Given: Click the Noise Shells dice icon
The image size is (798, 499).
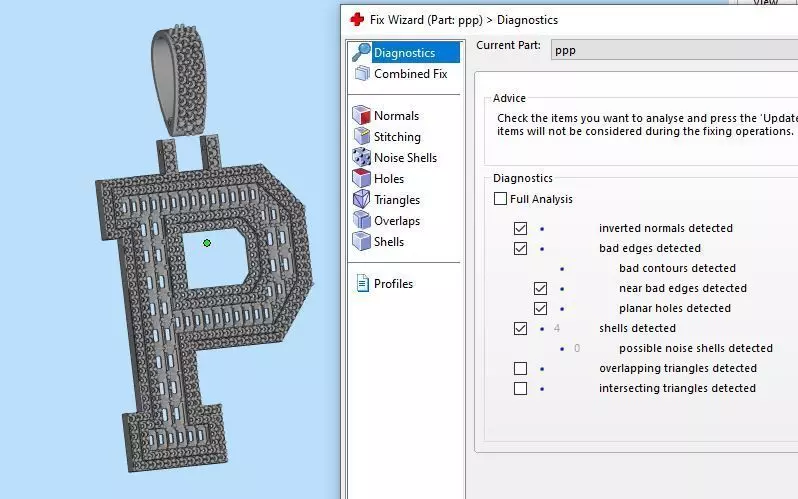Looking at the screenshot, I should click(361, 157).
